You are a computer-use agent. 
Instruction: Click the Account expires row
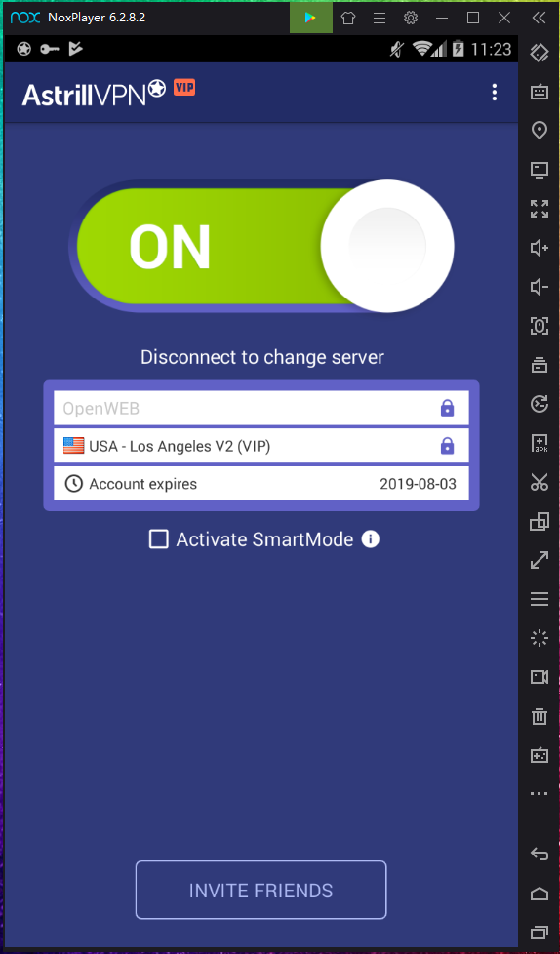click(261, 484)
